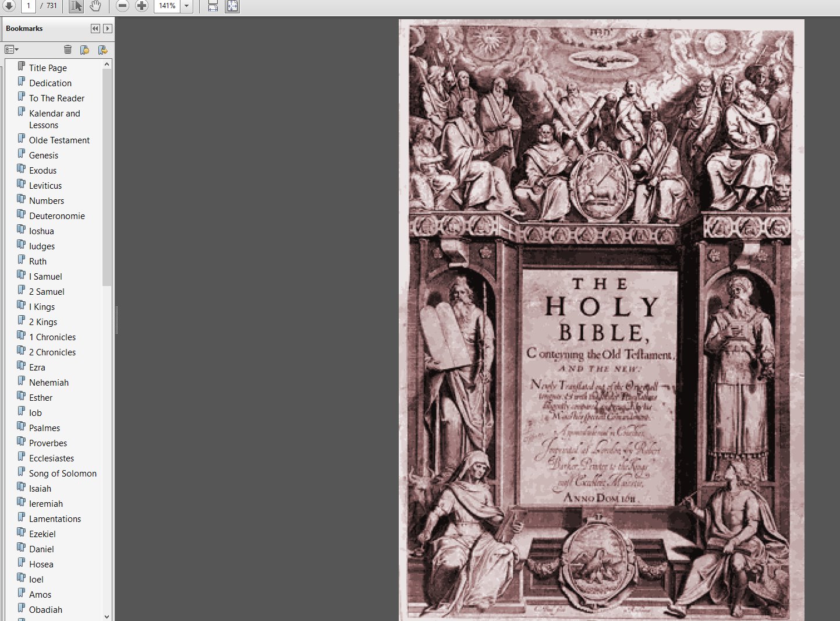Jump to the Psalmes bookmark
Image resolution: width=840 pixels, height=621 pixels.
[45, 428]
